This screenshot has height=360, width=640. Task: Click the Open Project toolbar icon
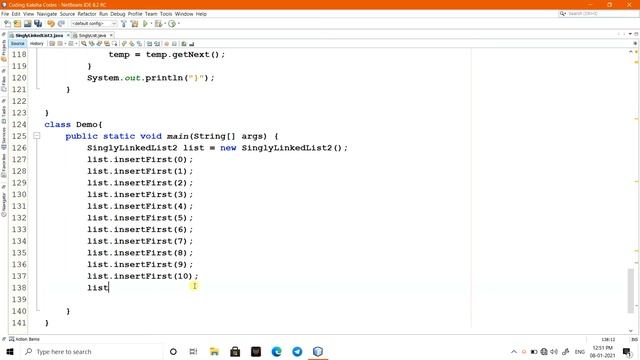click(x=28, y=24)
